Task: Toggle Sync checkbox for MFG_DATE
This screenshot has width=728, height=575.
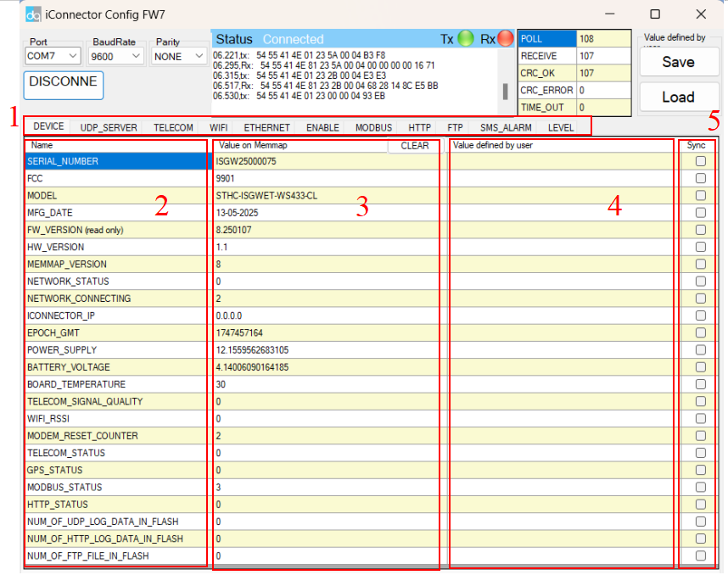Action: (701, 213)
